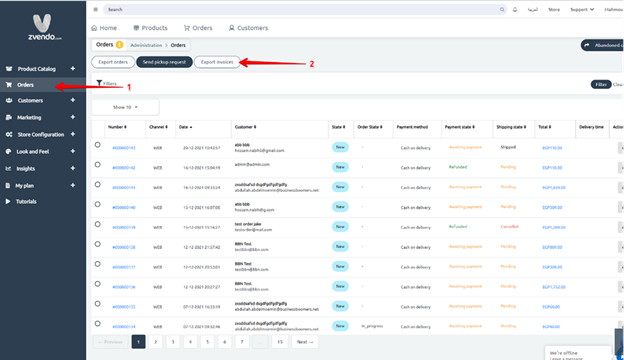Image resolution: width=624 pixels, height=360 pixels.
Task: Select the radio for order #000000142
Action: (98, 165)
